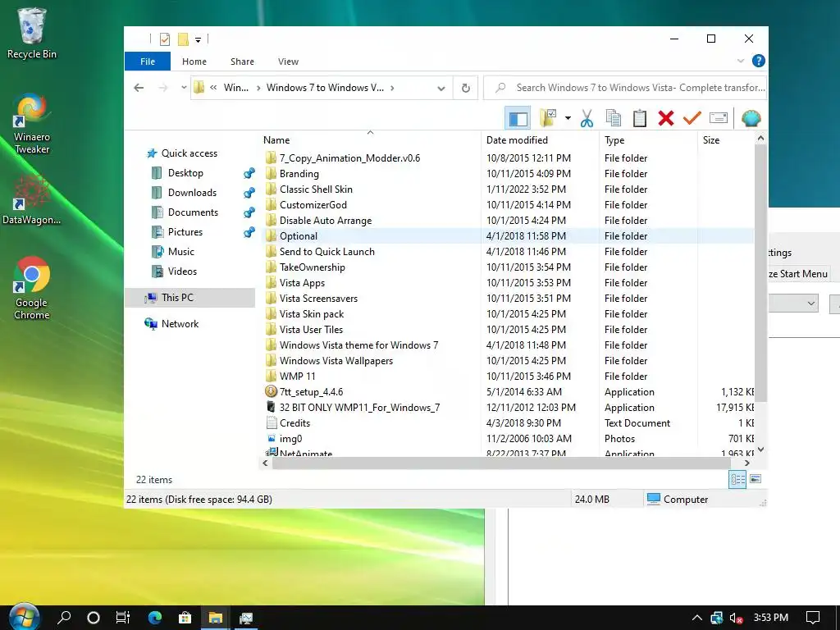Screen dimensions: 840x630
Task: Click horizontal scrollbar right arrow
Action: (746, 463)
